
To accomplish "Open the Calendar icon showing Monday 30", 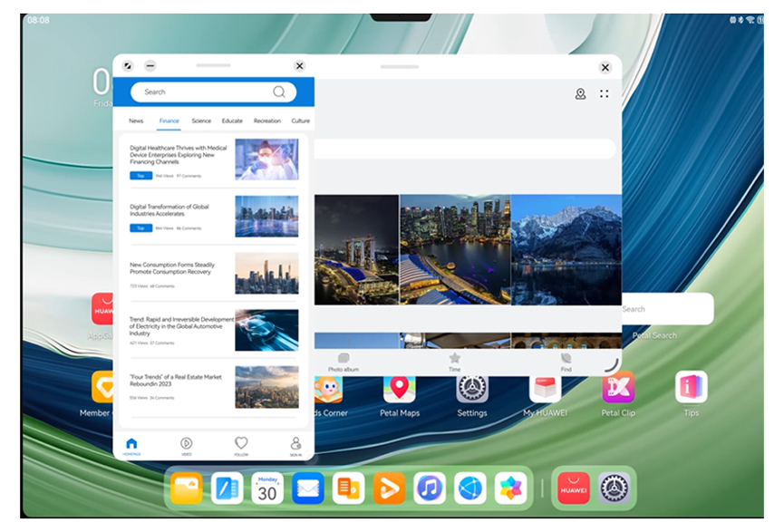I will [x=267, y=488].
